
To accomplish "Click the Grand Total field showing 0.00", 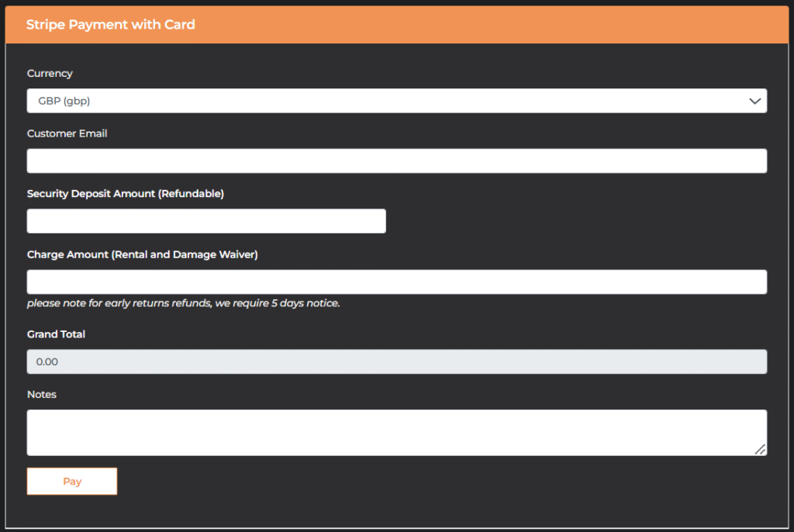I will coord(396,361).
